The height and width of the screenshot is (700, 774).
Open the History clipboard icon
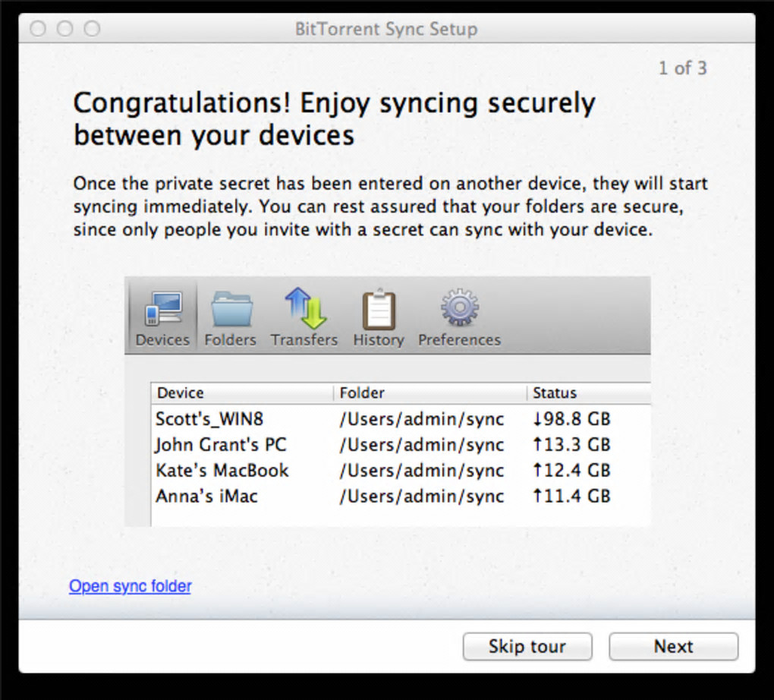coord(378,310)
